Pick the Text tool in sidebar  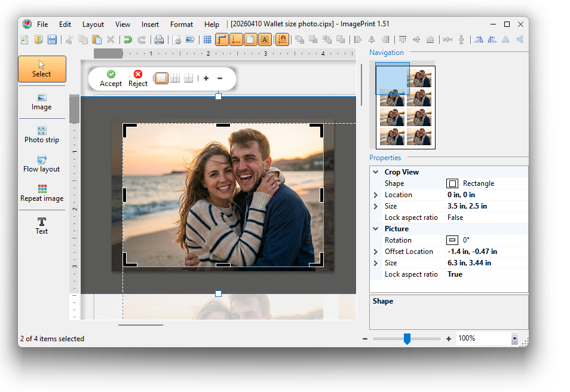tap(42, 225)
